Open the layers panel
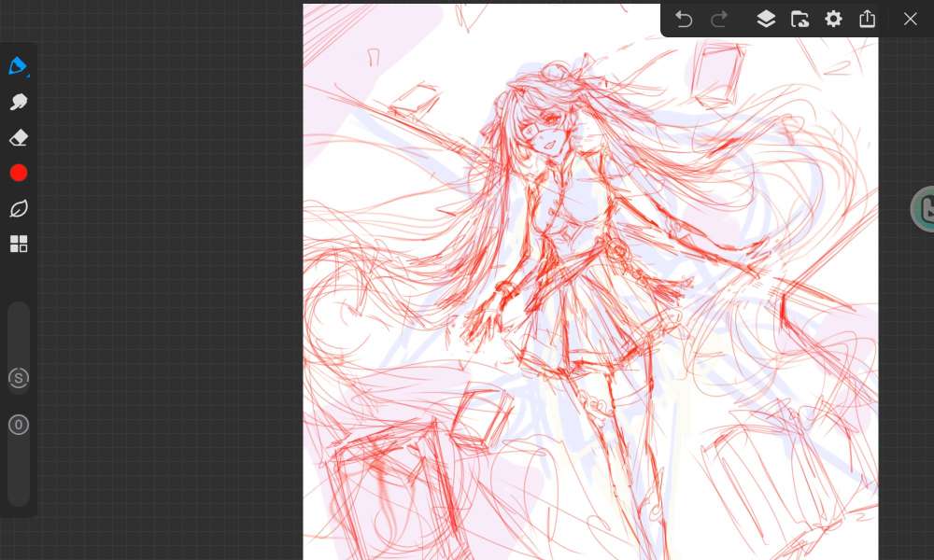 (766, 19)
